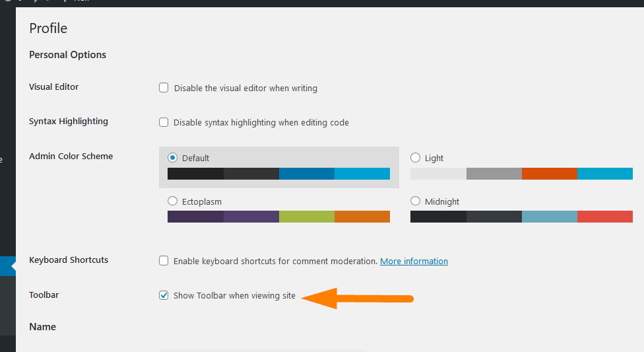The image size is (644, 352).
Task: Tick keyboard shortcuts for comment moderation
Action: click(x=164, y=261)
